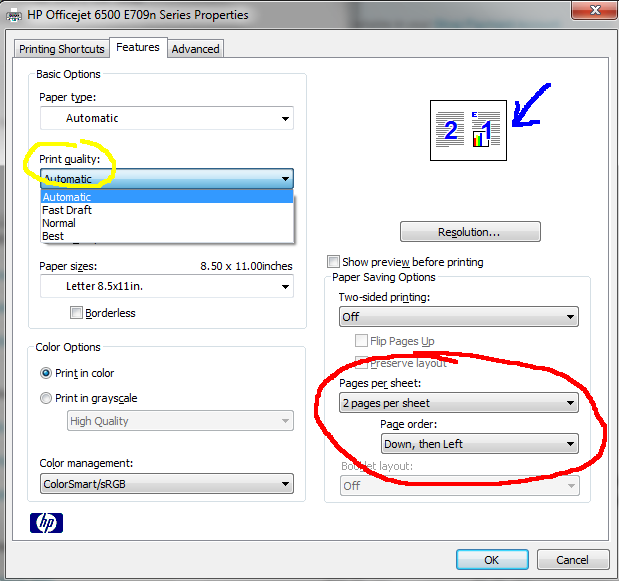Viewport: 619px width, 581px height.
Task: Choose Best print quality option
Action: [x=167, y=236]
